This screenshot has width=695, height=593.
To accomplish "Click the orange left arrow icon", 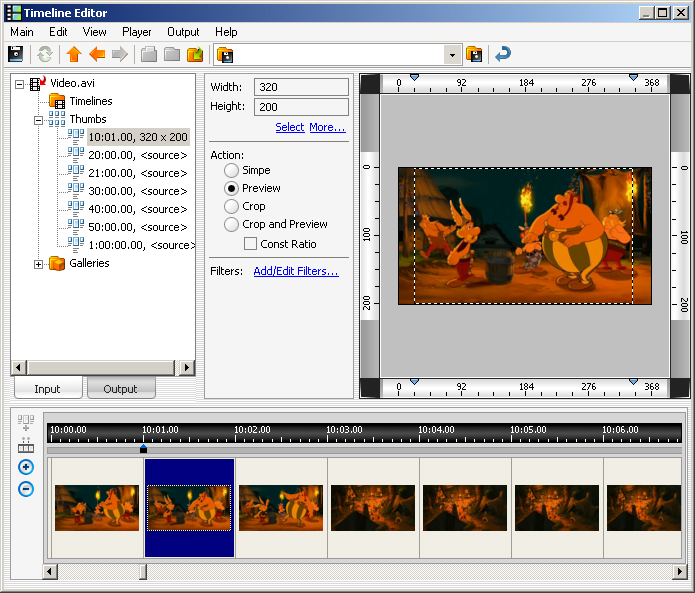I will tap(97, 54).
